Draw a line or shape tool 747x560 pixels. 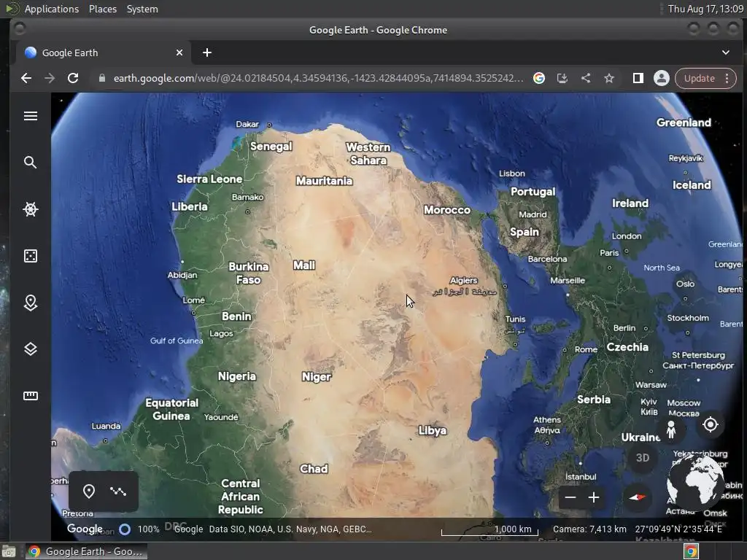click(x=118, y=491)
